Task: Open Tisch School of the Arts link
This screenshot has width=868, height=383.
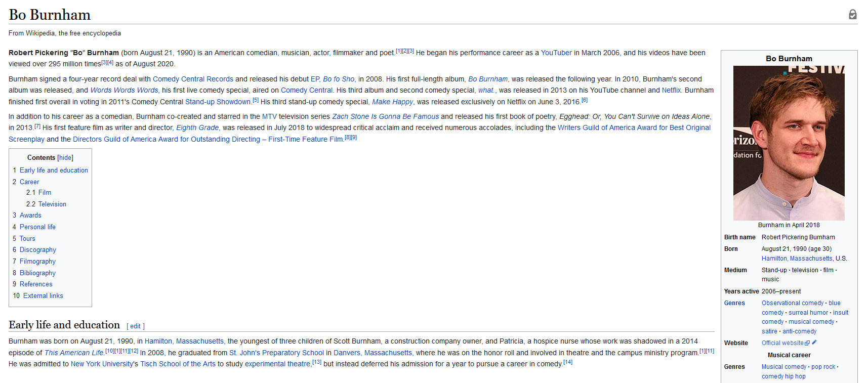Action: [x=178, y=364]
